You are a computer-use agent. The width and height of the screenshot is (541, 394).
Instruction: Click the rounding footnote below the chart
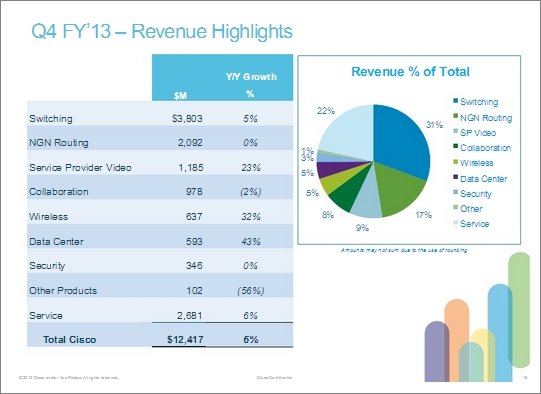point(404,250)
